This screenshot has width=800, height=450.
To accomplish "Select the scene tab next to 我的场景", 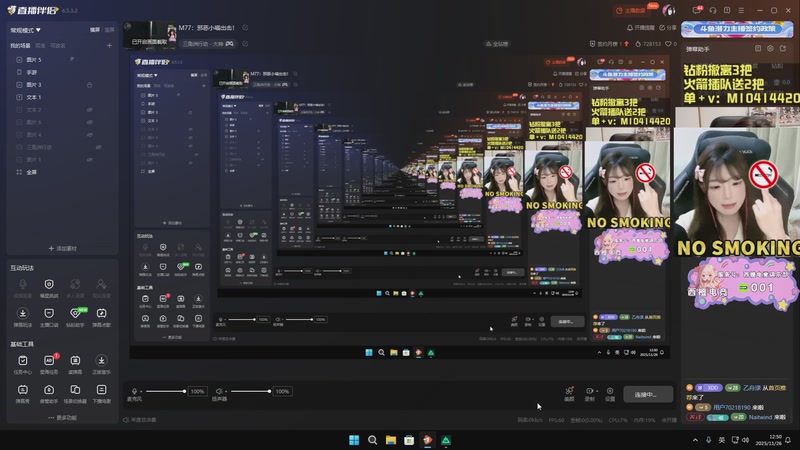I will click(40, 45).
